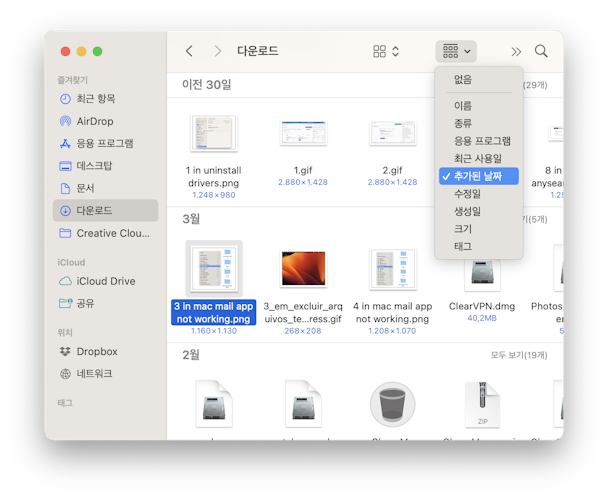Image resolution: width=608 pixels, height=499 pixels.
Task: Open search with the magnifying glass
Action: tap(541, 51)
